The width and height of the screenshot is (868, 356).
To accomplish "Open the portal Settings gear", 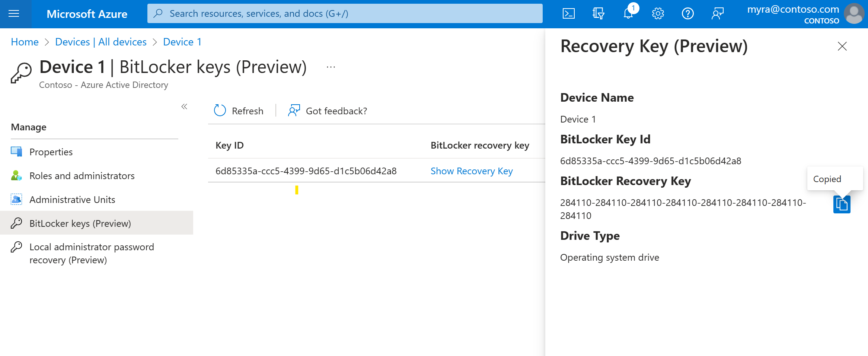I will point(658,13).
